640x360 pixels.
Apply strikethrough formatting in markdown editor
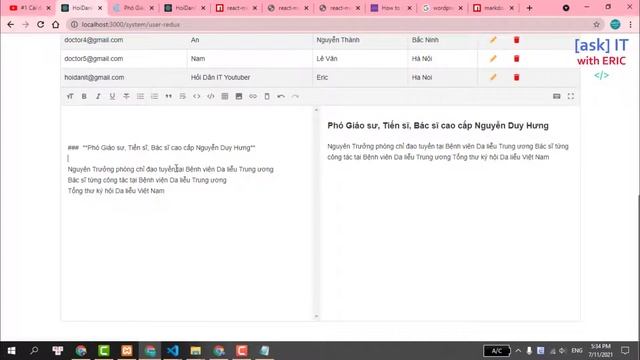(126, 96)
